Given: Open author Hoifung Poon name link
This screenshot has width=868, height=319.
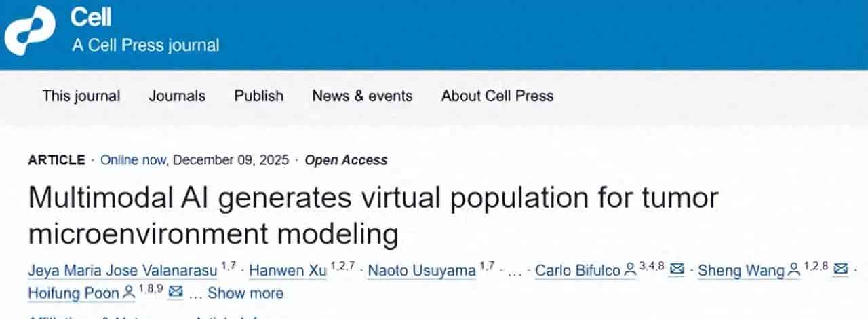Looking at the screenshot, I should click(74, 293).
